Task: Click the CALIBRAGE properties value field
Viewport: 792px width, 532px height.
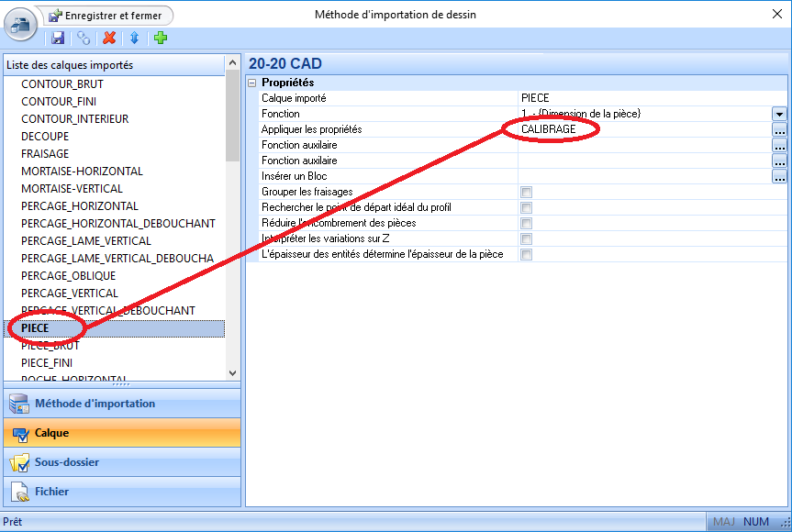Action: point(642,129)
